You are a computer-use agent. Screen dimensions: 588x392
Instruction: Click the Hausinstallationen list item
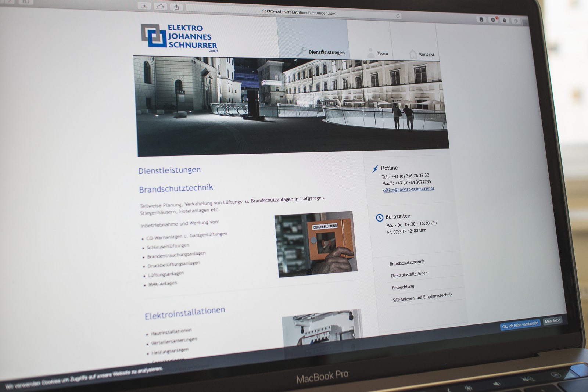171,331
